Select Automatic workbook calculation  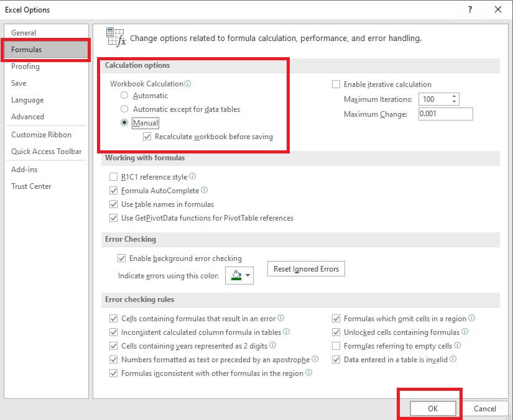point(124,96)
